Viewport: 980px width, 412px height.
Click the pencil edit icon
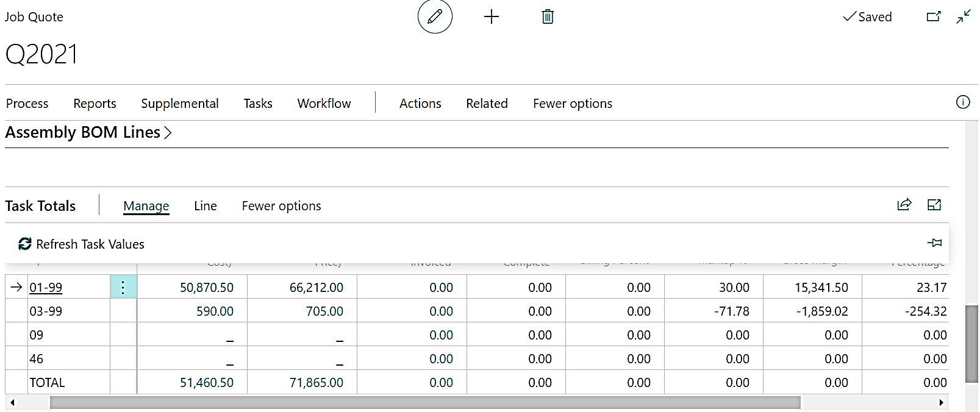(435, 16)
